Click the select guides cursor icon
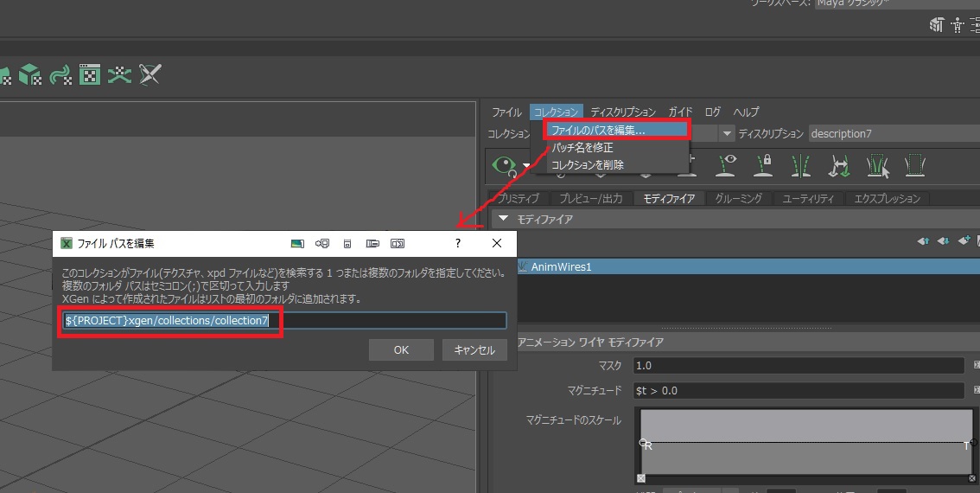The image size is (980, 493). pyautogui.click(x=877, y=166)
